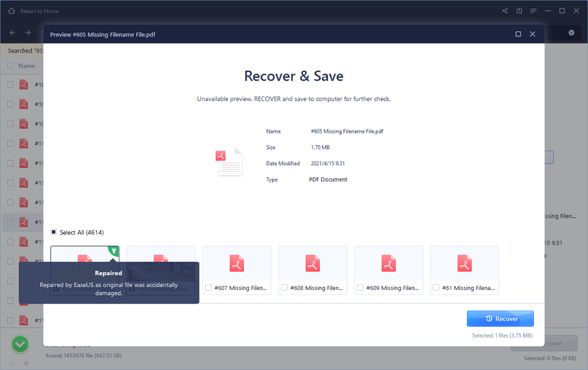
Task: Click the PDF Document type value
Action: [328, 179]
